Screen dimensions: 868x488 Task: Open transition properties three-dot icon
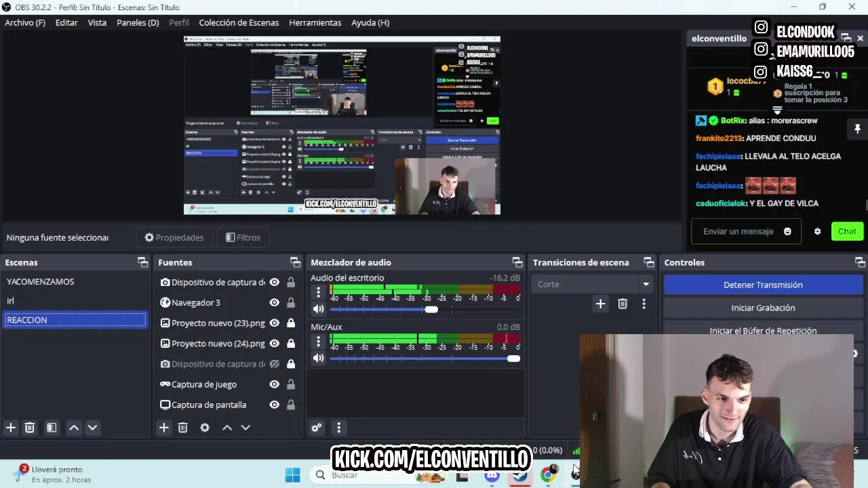click(644, 304)
